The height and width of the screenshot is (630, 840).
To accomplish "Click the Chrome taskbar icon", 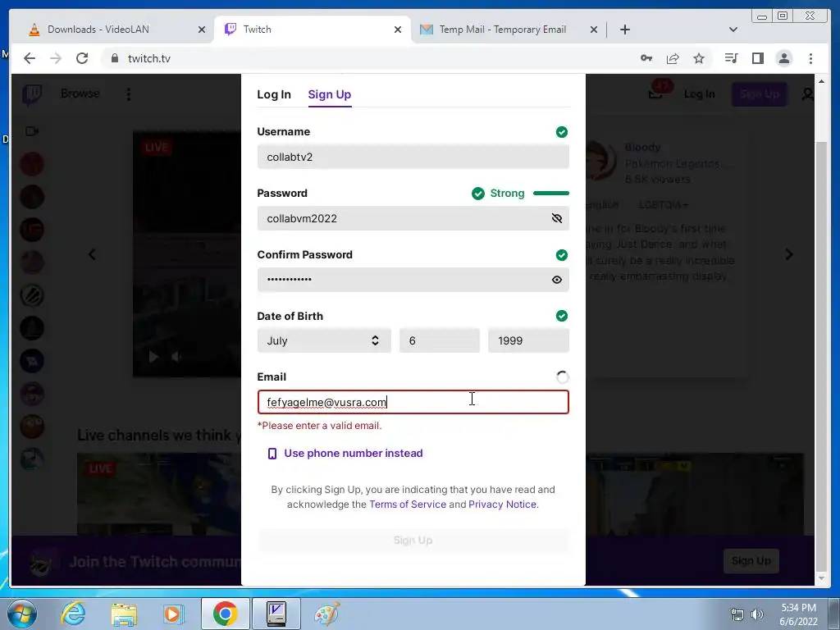I will pyautogui.click(x=225, y=614).
